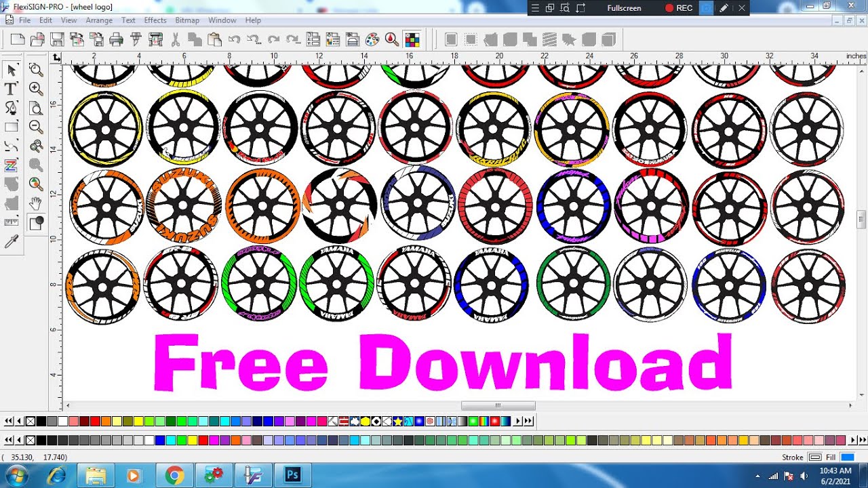Click the RIP and Print plotter icon
The image size is (868, 488).
click(156, 39)
